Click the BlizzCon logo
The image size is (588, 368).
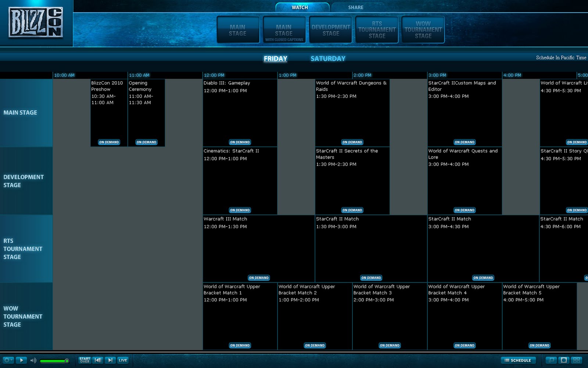click(36, 23)
